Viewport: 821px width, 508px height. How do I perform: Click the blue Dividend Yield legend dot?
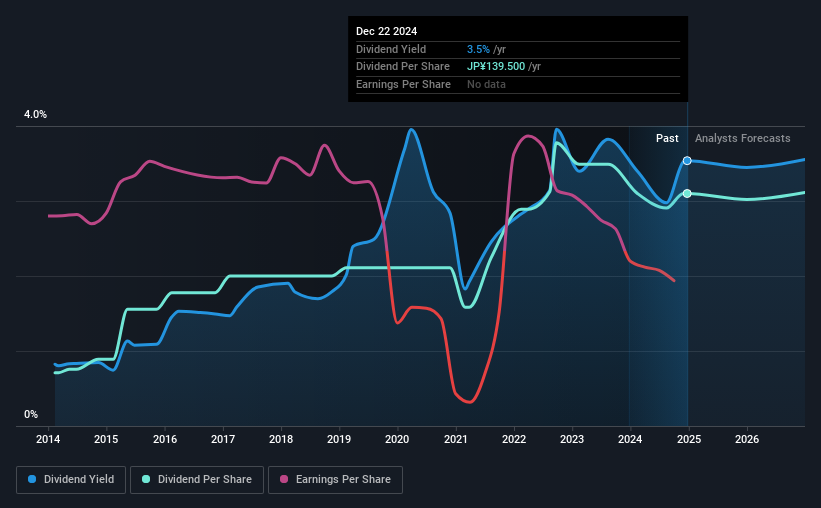pos(32,479)
